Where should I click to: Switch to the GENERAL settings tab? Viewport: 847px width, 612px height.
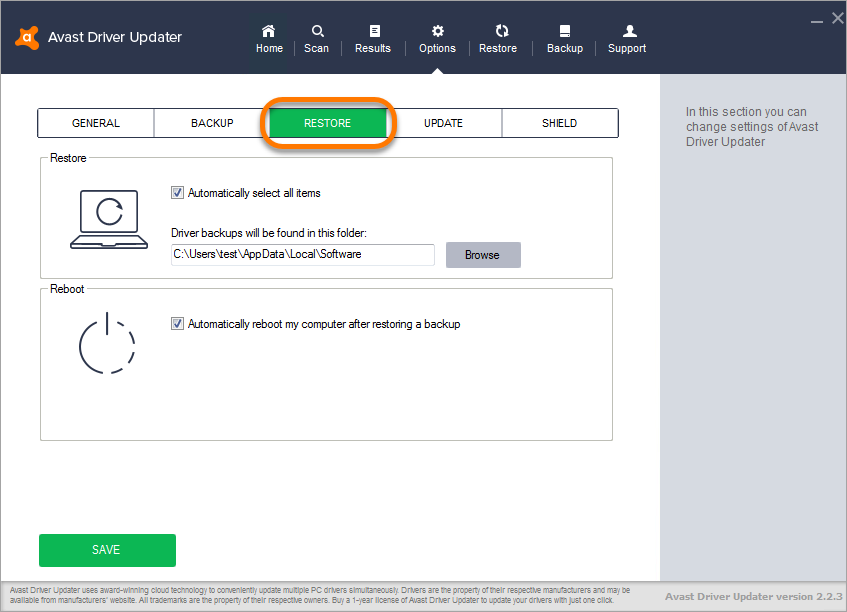[x=95, y=123]
